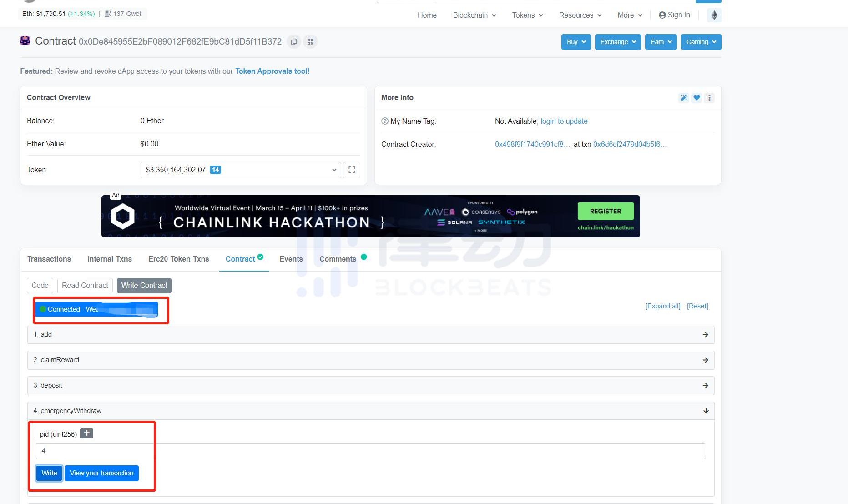This screenshot has height=504, width=848.
Task: Open the Buy dropdown button
Action: pyautogui.click(x=575, y=42)
